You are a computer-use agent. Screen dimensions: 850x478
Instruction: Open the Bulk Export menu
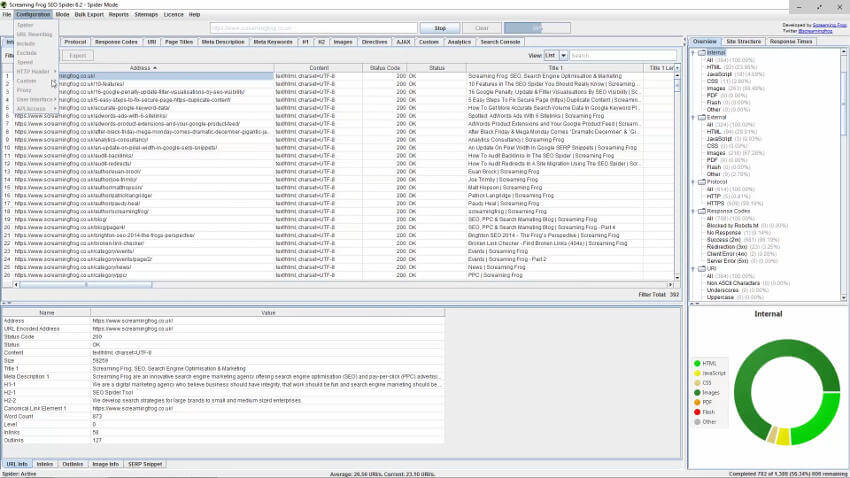[89, 15]
